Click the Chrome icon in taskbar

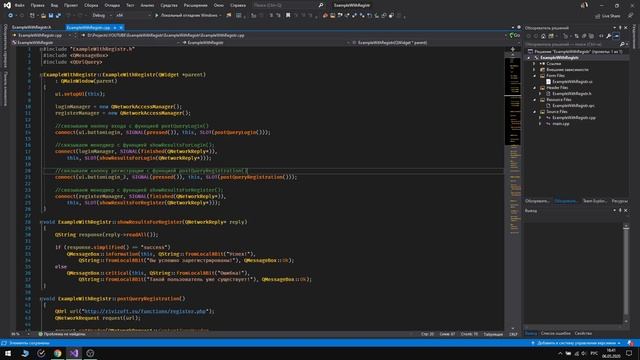pos(58,353)
